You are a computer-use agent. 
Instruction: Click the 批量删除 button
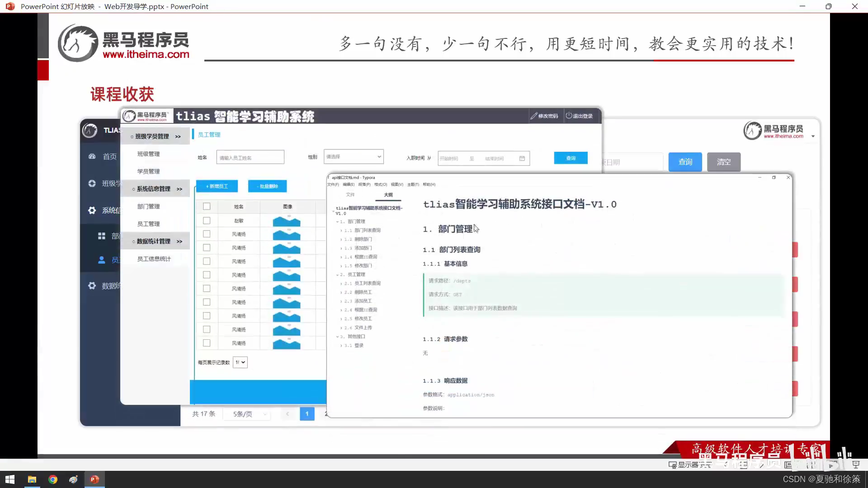click(x=267, y=186)
